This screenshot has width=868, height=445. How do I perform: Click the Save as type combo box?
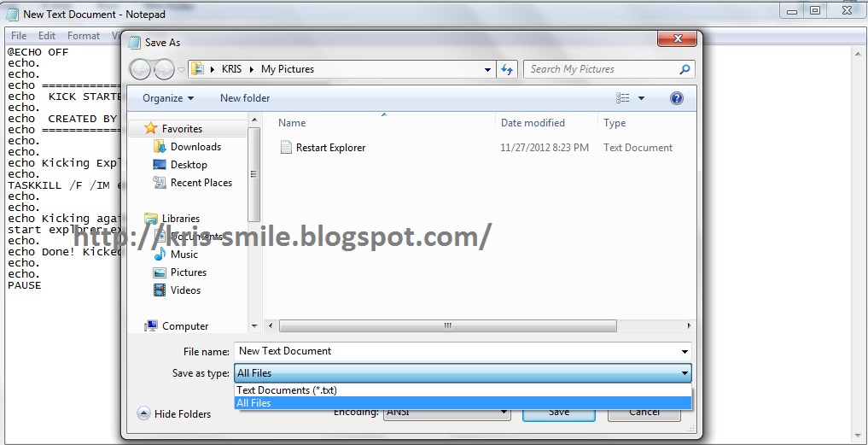click(x=463, y=373)
